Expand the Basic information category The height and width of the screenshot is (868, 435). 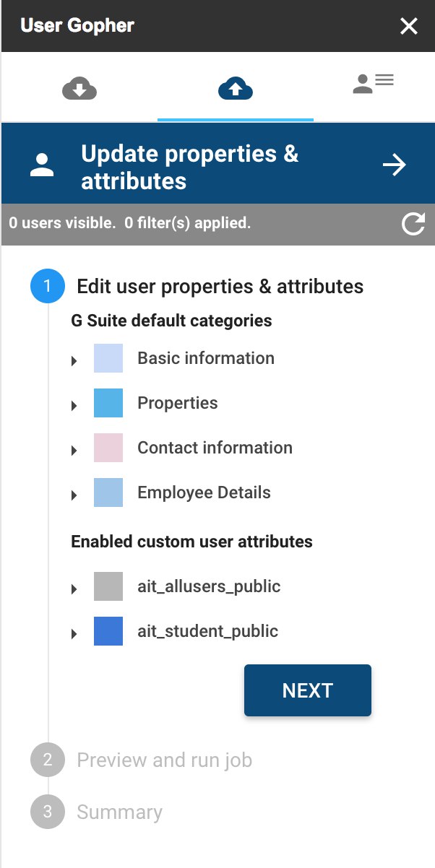(74, 360)
